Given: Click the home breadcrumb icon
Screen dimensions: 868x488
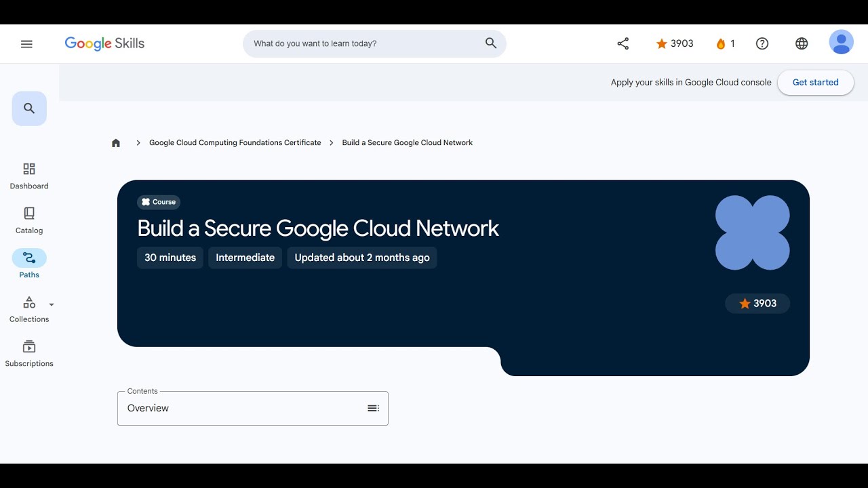Looking at the screenshot, I should point(116,143).
